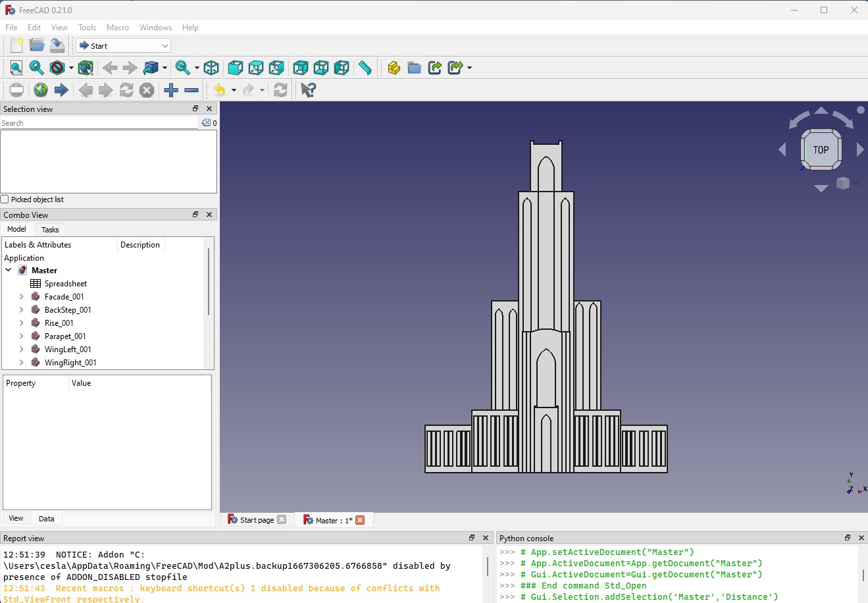868x603 pixels.
Task: Open the Edit menu
Action: [x=34, y=28]
